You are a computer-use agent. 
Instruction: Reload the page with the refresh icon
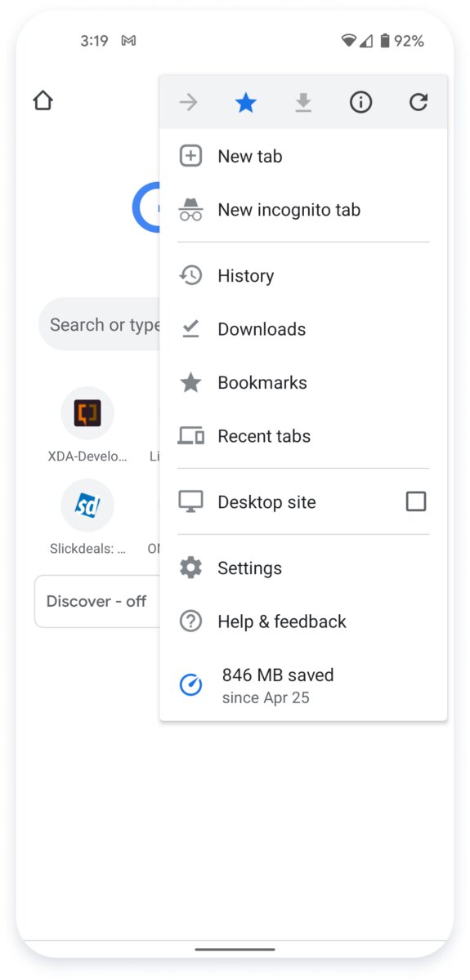(x=419, y=102)
